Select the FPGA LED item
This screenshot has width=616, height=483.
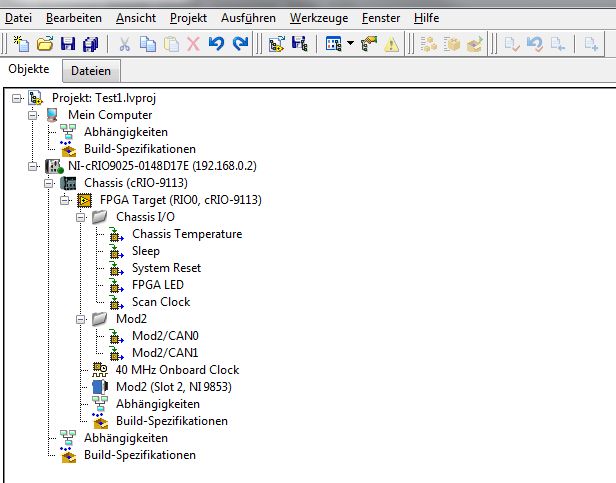(x=158, y=285)
